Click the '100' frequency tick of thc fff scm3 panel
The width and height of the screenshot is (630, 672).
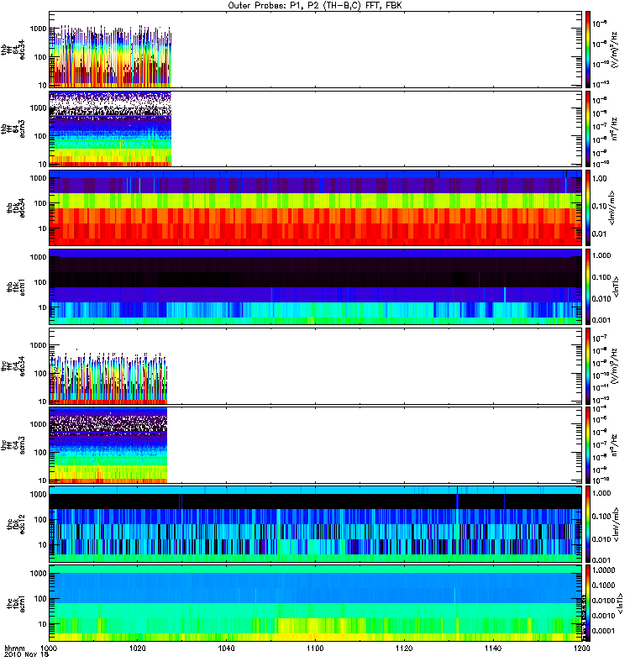(x=40, y=452)
